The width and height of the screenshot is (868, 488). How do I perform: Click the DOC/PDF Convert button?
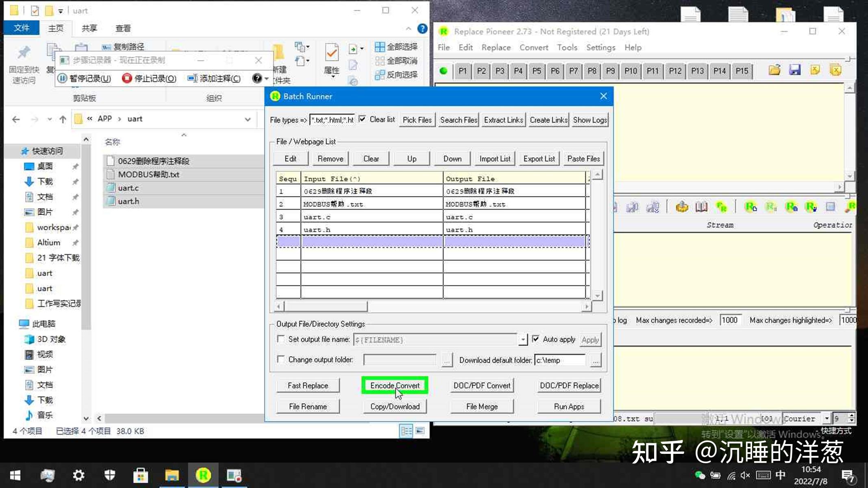pos(482,385)
